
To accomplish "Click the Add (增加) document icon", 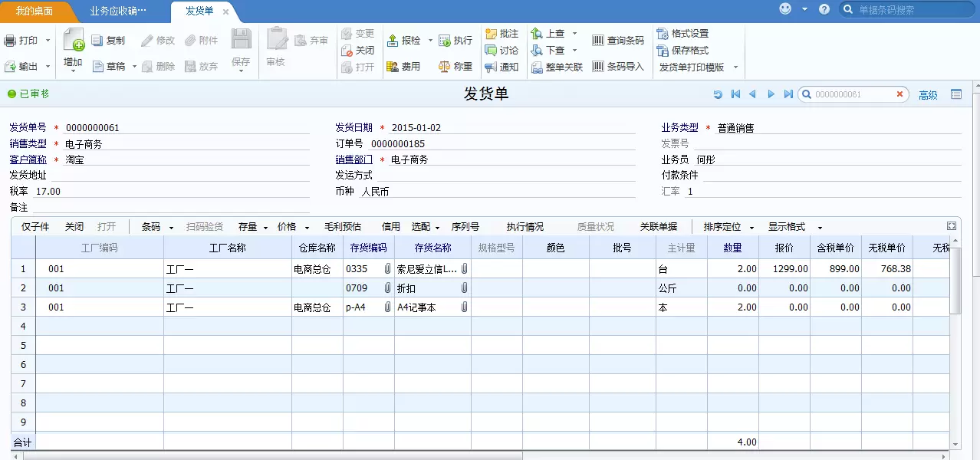I will 74,40.
